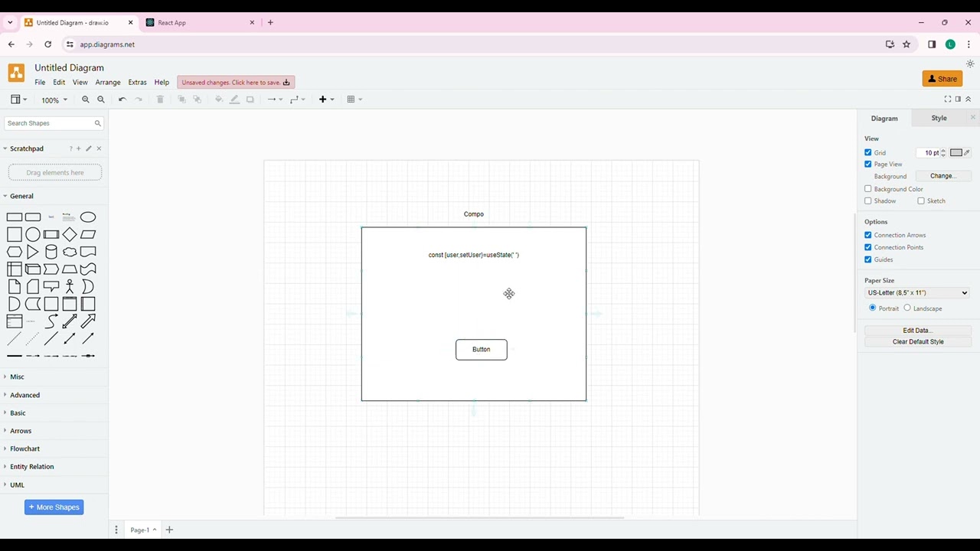Click the collapse toolbar chevron icon
This screenshot has width=980, height=551.
pos(968,99)
